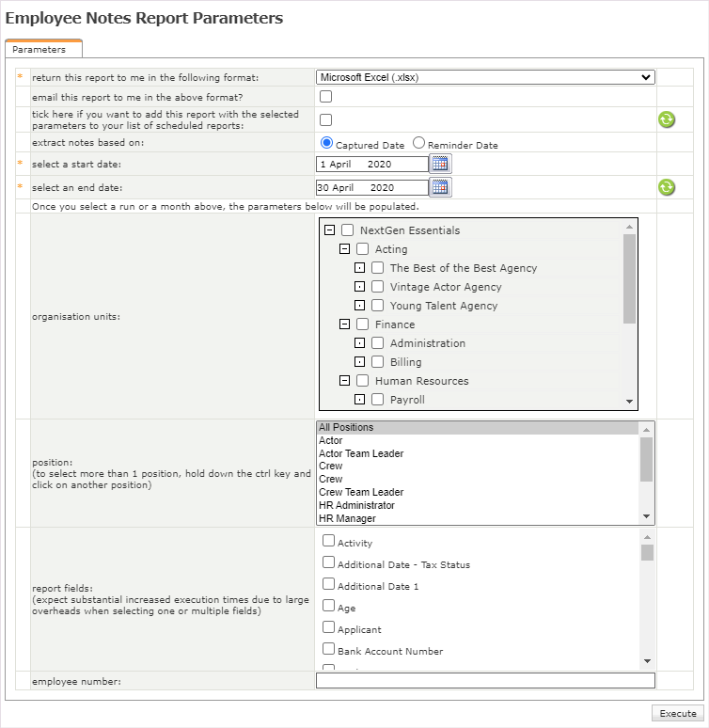Click the organisation units scrollbar down arrow
Screen dimensions: 709x728
629,402
